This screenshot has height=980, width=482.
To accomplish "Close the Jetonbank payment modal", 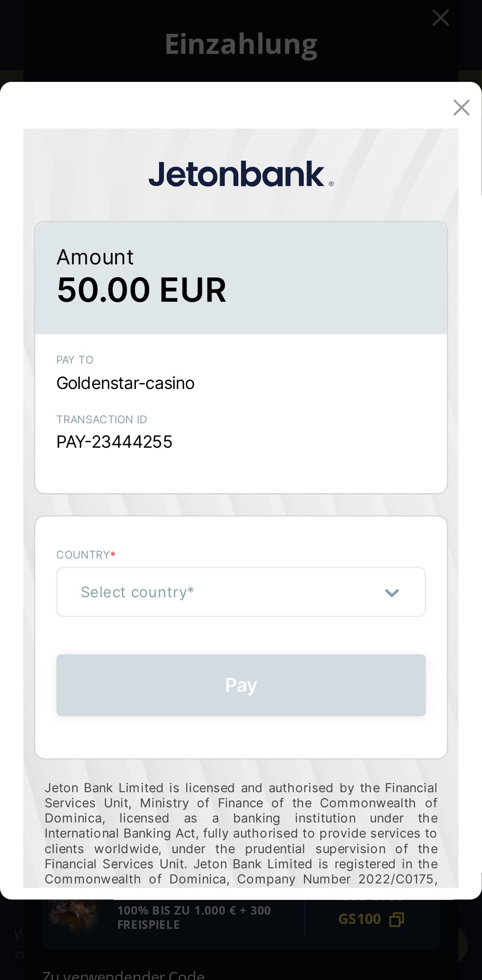I will [x=461, y=108].
